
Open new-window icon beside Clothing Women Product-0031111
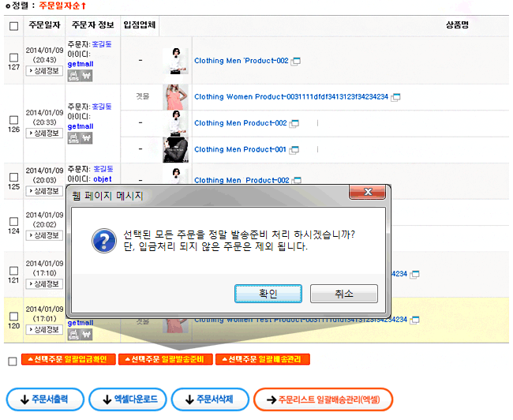[x=396, y=97]
